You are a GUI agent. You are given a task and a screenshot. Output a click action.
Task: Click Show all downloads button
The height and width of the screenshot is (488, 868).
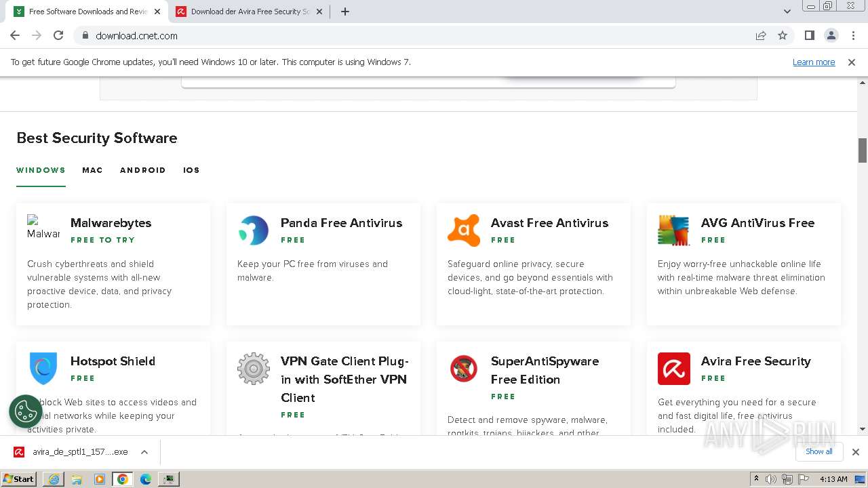(819, 451)
